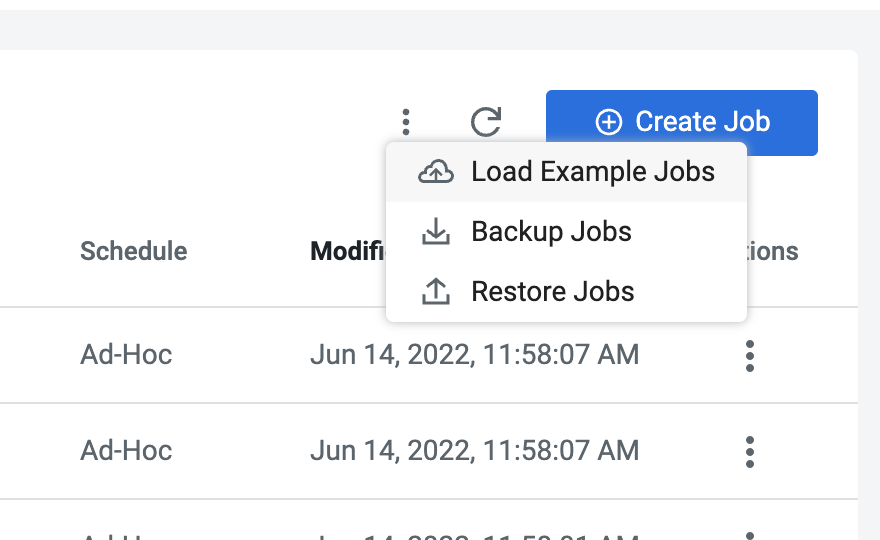Click the Ad-Hoc schedule in the second row
Screen dimensions: 880x540
pos(126,451)
